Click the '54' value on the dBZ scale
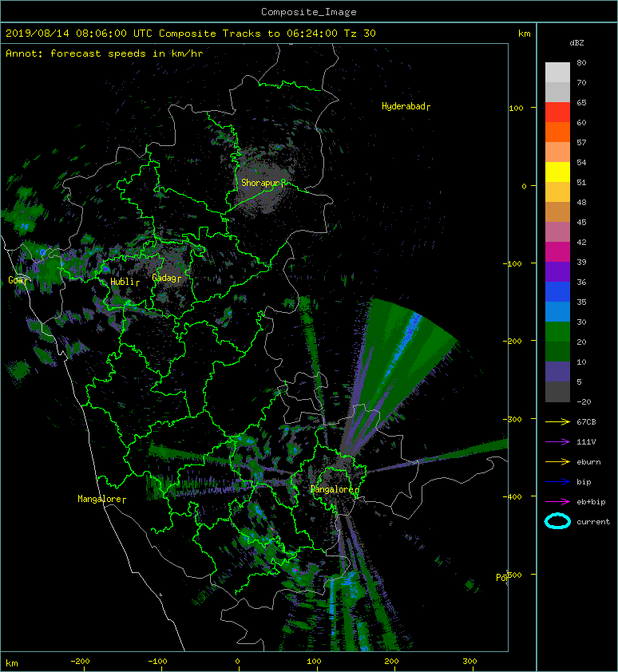 click(581, 163)
